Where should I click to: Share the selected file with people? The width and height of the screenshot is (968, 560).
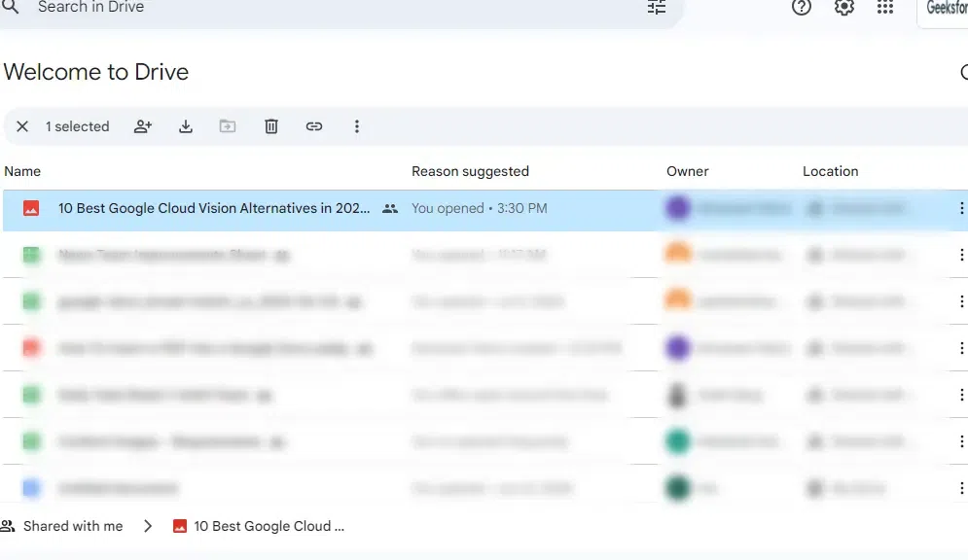[x=143, y=126]
